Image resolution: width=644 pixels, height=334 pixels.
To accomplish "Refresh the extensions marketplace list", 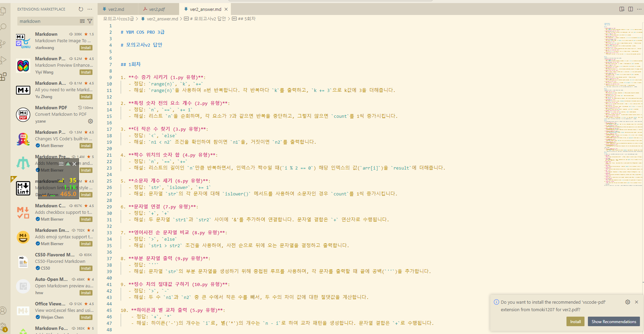I will tap(81, 9).
